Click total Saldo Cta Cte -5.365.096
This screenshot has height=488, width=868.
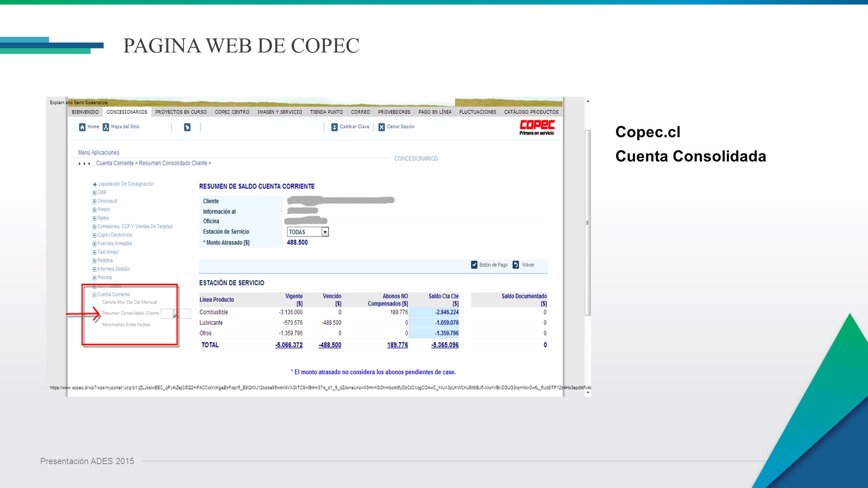tap(445, 345)
